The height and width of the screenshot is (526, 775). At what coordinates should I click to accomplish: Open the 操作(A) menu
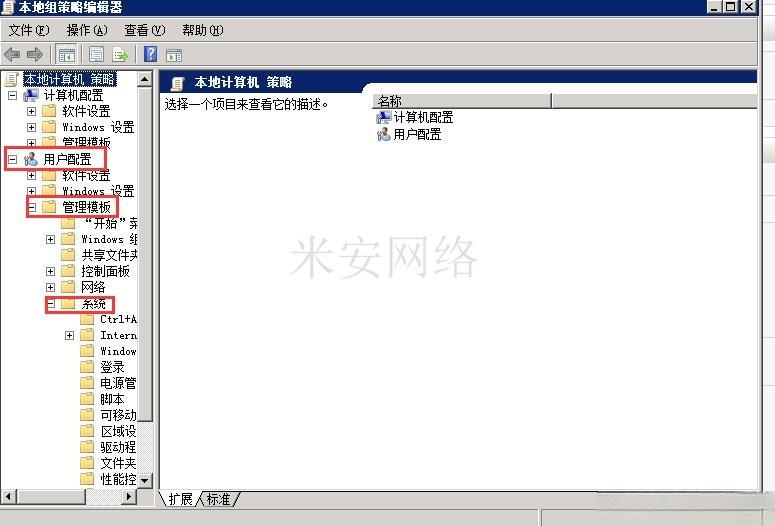coord(86,30)
